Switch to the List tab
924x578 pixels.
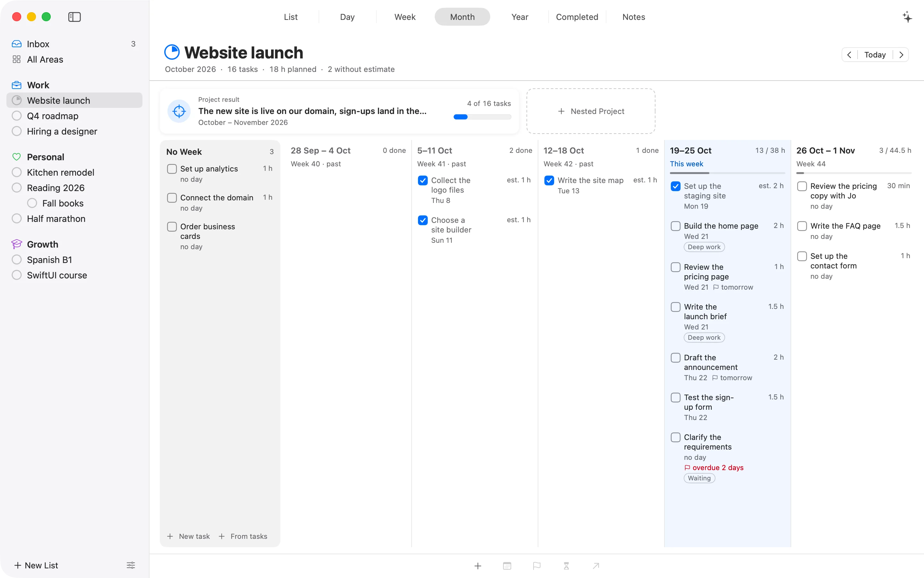(x=291, y=17)
